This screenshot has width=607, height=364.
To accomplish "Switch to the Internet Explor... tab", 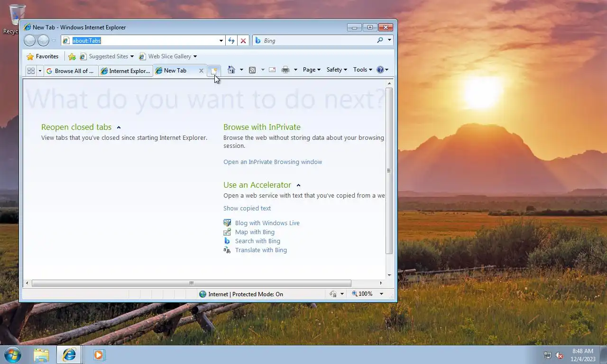I will (126, 71).
